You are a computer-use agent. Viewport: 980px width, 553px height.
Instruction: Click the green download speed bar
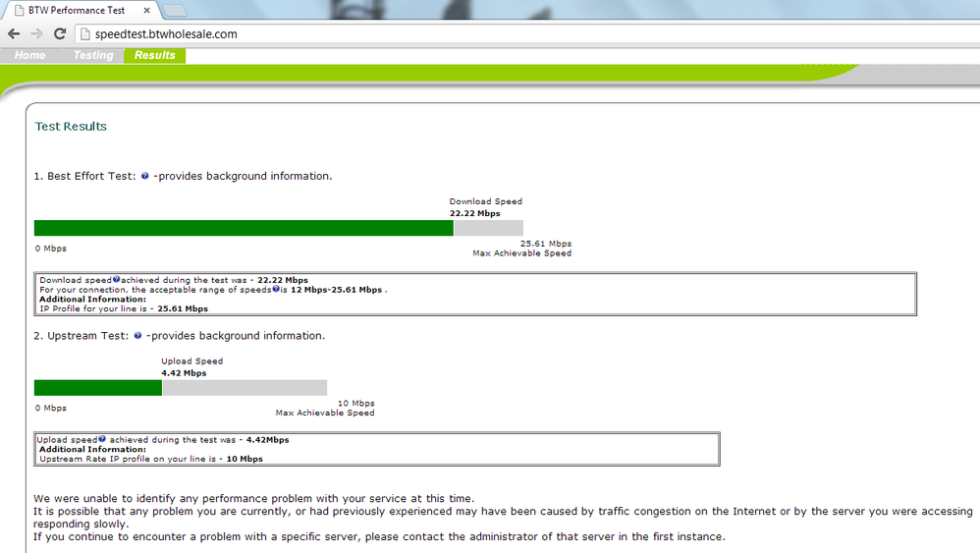click(x=244, y=228)
